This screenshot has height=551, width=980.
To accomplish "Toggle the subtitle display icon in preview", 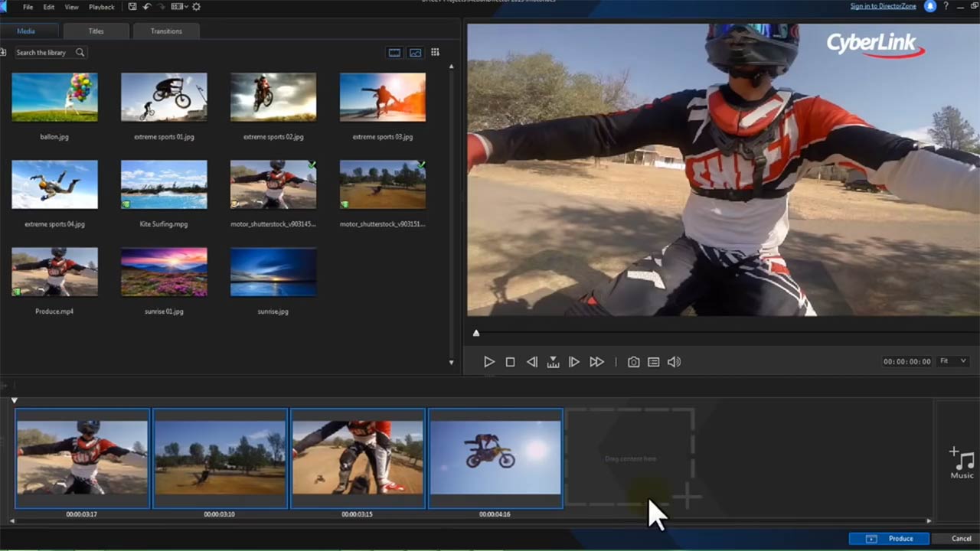I will click(x=653, y=362).
